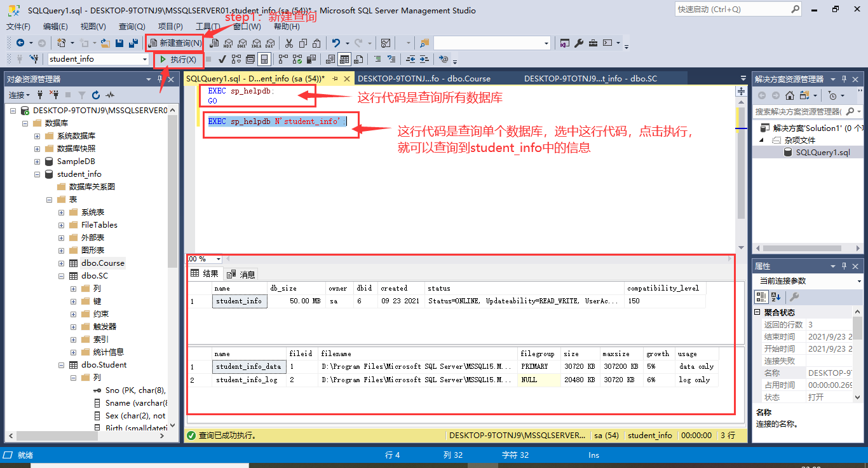Run the query with the 执行(X) button

tap(179, 59)
